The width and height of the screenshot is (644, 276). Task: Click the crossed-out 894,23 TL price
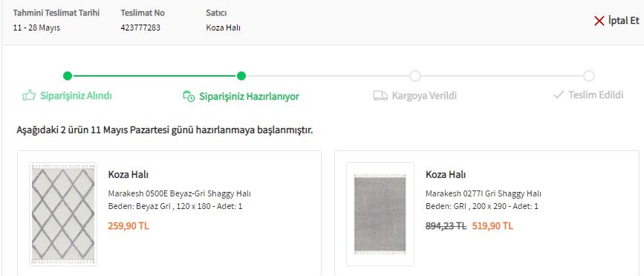(x=446, y=226)
